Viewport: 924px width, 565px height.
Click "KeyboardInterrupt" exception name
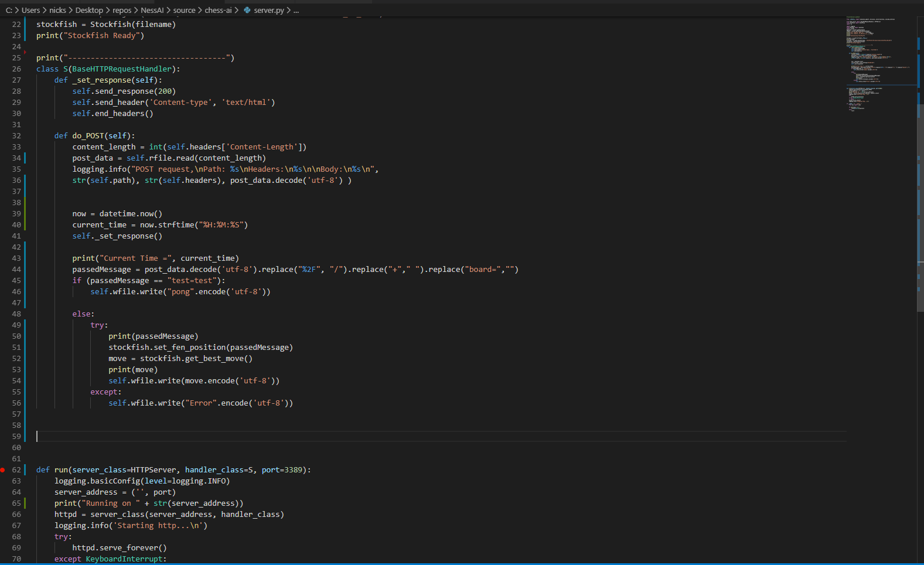pos(124,559)
